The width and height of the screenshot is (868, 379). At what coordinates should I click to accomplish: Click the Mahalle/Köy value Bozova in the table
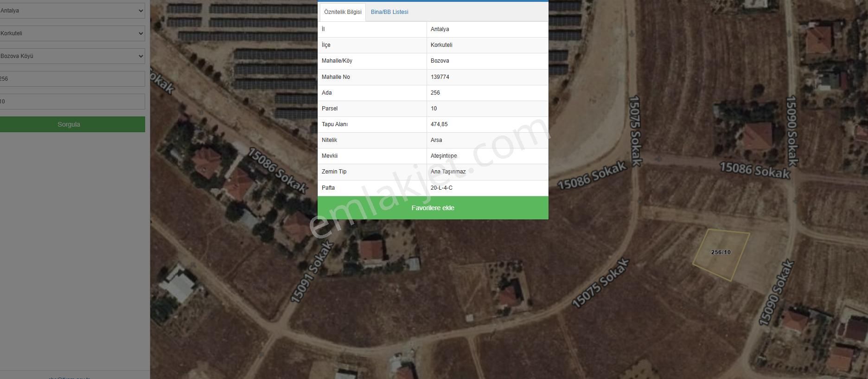[x=440, y=61]
